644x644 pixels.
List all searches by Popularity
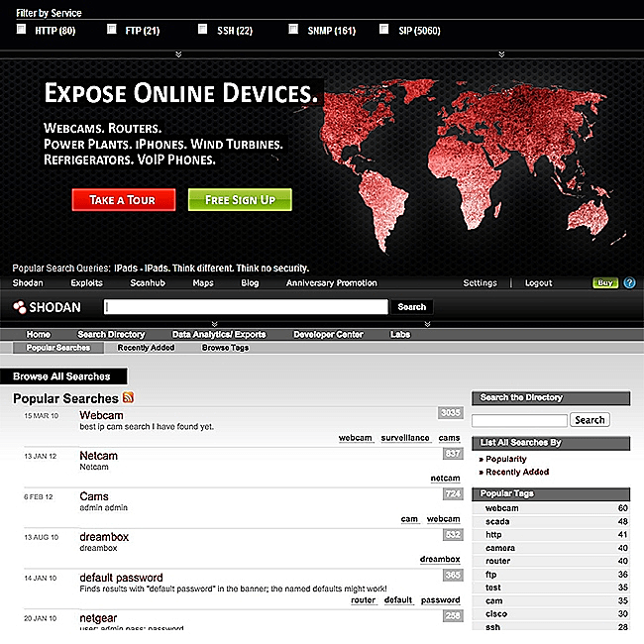(x=505, y=459)
